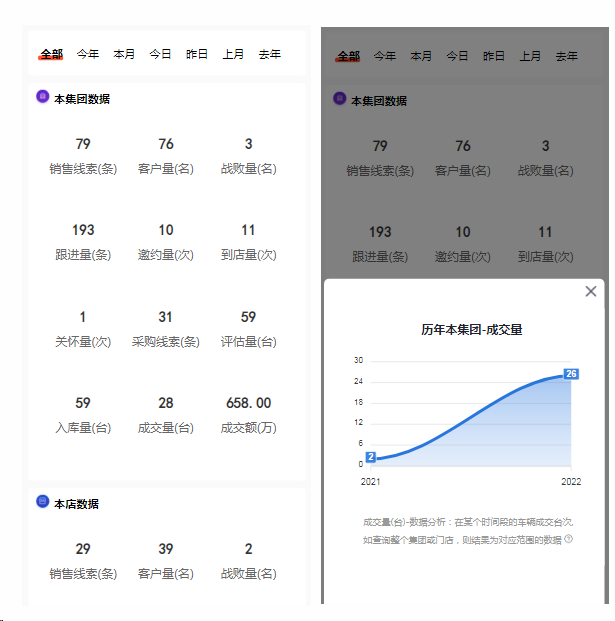Click 入库量(台) stat in left panel

click(x=83, y=415)
